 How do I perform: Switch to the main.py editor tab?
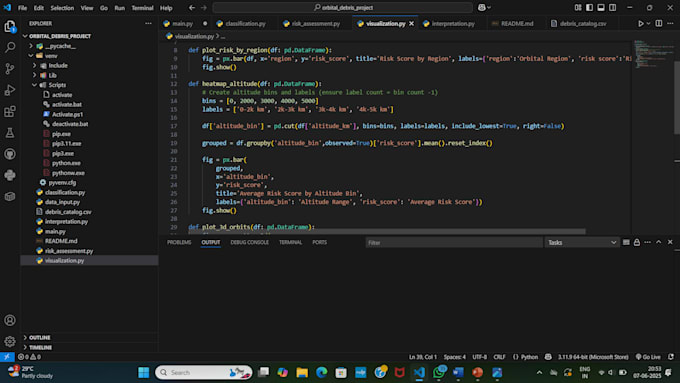coord(182,23)
